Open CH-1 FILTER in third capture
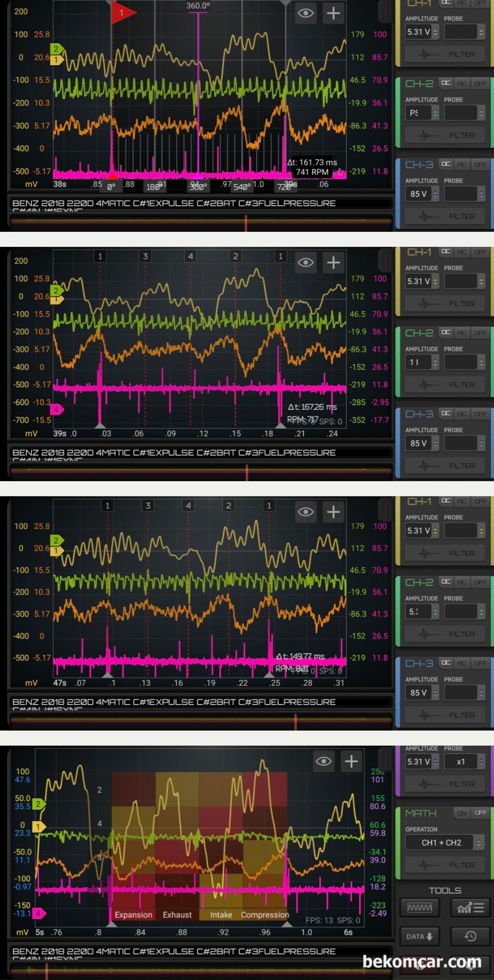The height and width of the screenshot is (980, 494). (445, 553)
